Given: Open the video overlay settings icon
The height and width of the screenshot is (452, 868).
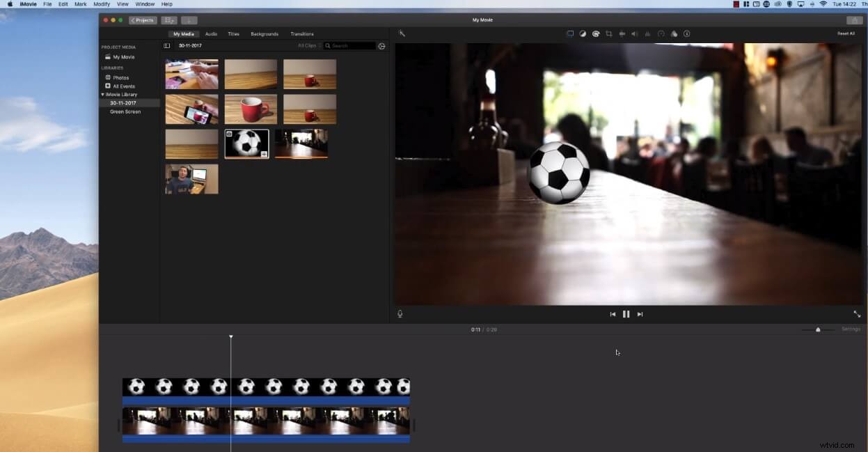Looking at the screenshot, I should (x=570, y=33).
